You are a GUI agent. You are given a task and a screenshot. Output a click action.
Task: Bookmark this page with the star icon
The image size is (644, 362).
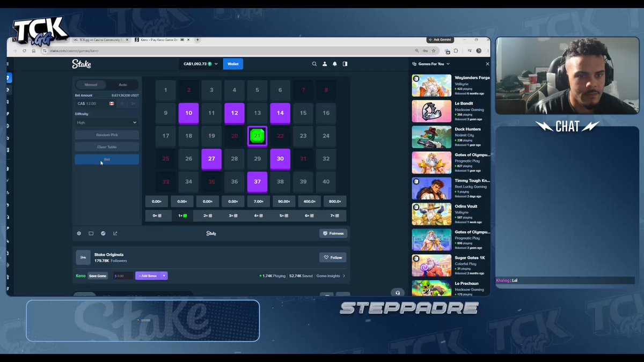434,50
